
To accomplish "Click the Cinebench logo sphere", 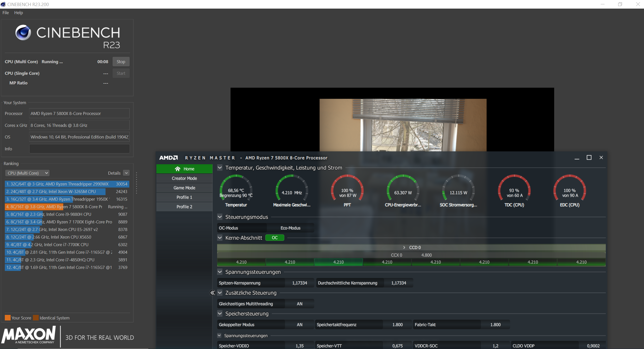I will click(23, 33).
